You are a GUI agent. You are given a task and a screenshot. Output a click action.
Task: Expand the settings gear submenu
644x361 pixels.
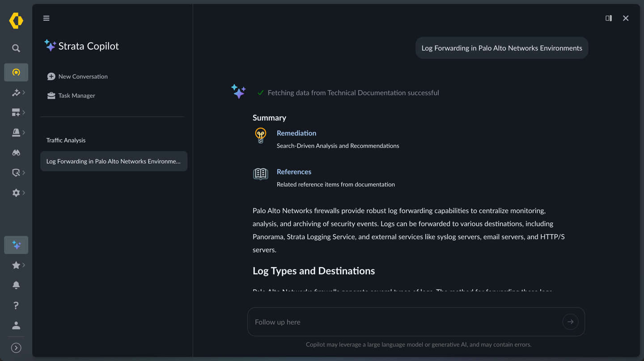(x=17, y=193)
